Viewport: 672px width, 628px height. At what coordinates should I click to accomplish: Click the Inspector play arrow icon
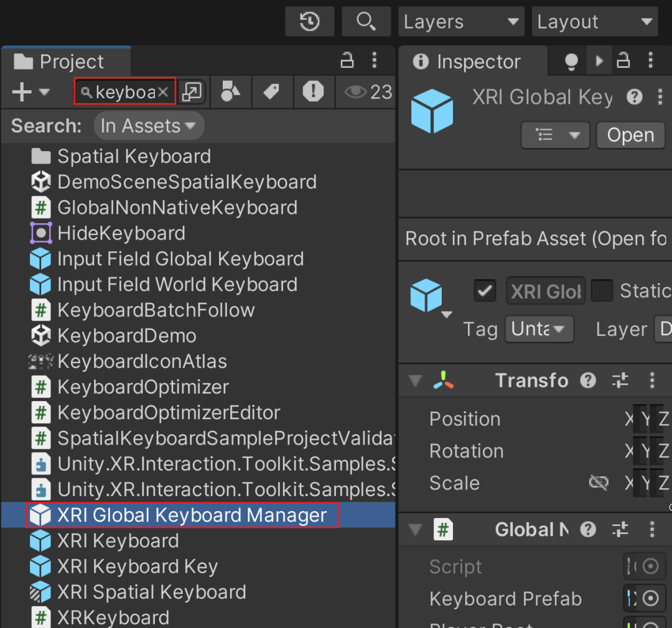click(x=600, y=62)
